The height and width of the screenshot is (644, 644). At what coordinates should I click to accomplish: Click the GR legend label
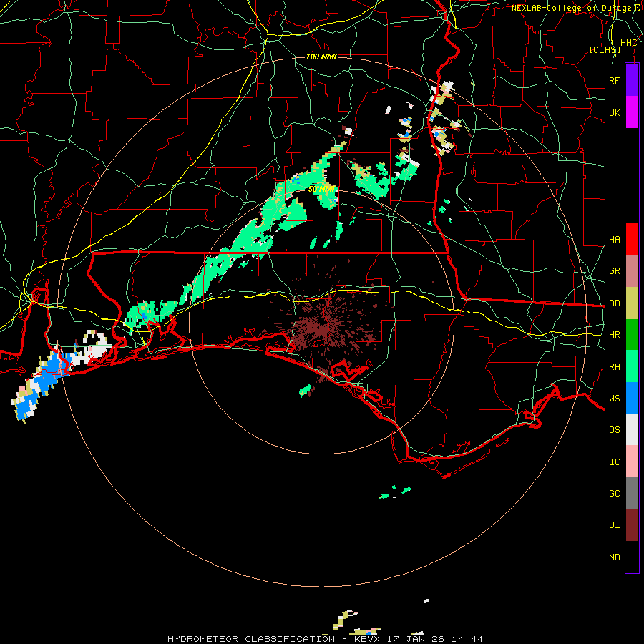coord(614,271)
